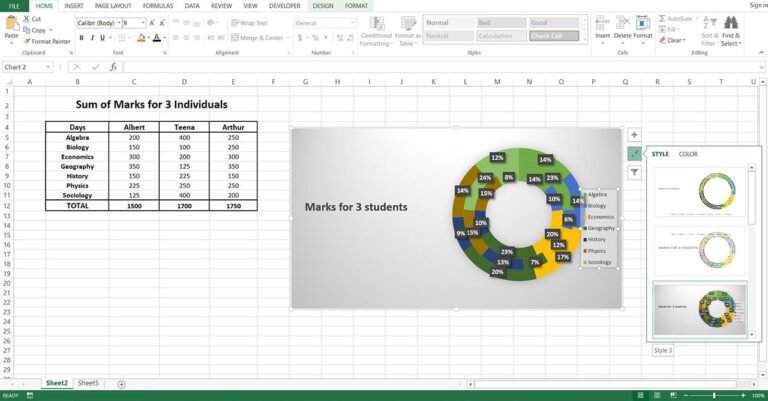
Task: Click the Format cells icon
Action: point(643,23)
